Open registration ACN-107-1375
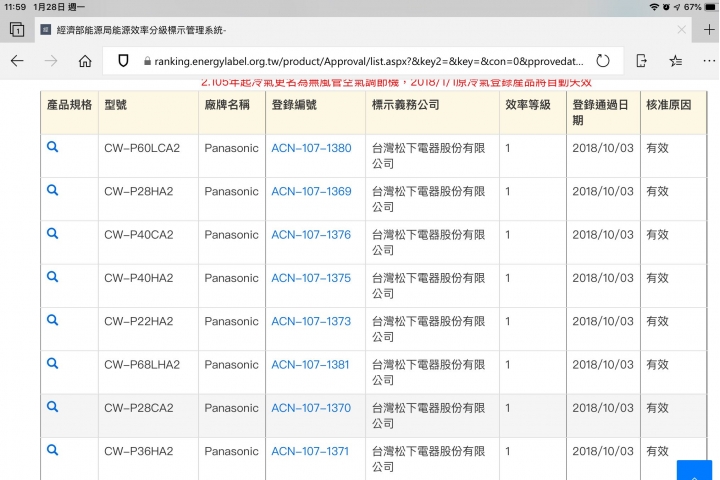The image size is (720, 480). tap(311, 278)
